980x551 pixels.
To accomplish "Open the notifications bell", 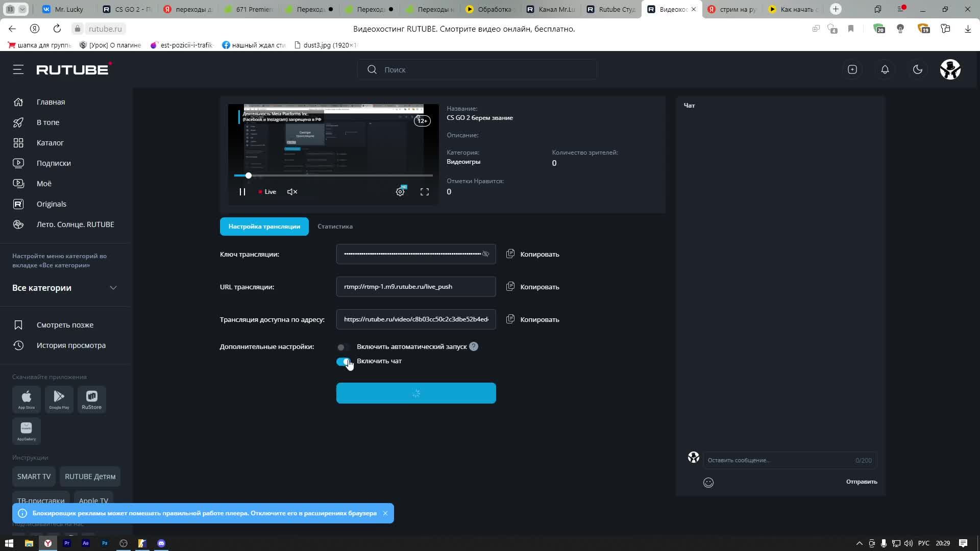I will 885,69.
